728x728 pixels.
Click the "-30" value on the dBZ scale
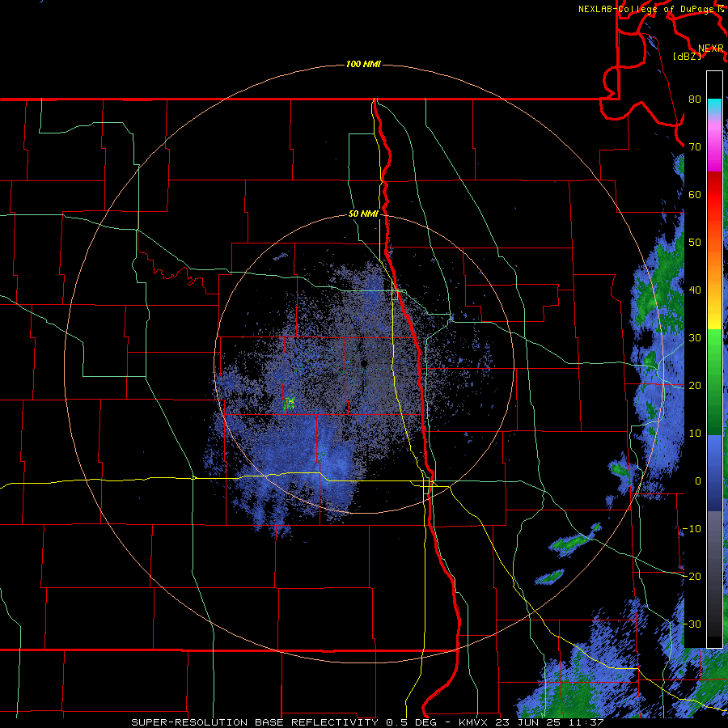[692, 624]
